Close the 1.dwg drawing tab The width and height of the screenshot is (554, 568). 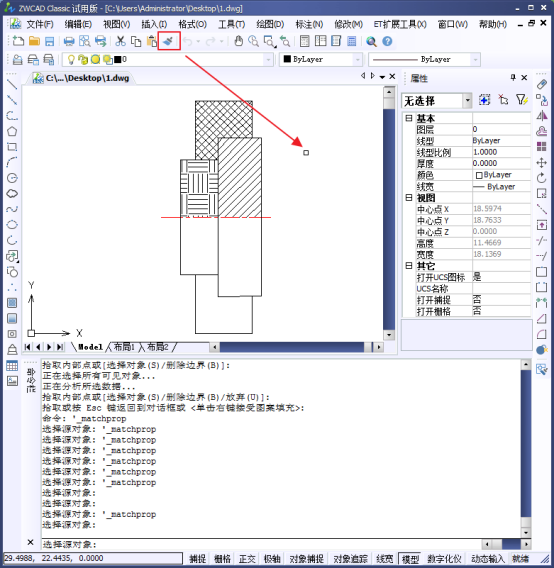click(392, 76)
